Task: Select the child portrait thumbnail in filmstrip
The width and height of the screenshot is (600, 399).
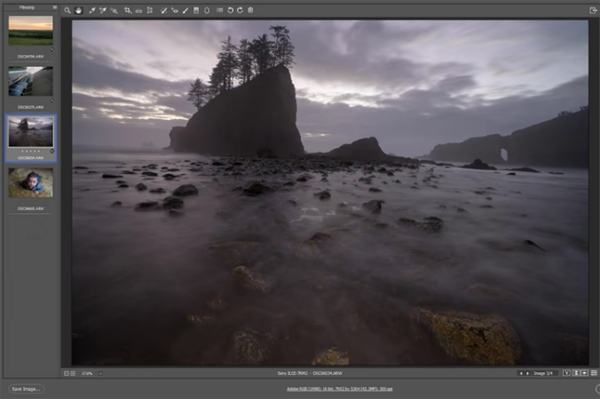Action: coord(31,182)
